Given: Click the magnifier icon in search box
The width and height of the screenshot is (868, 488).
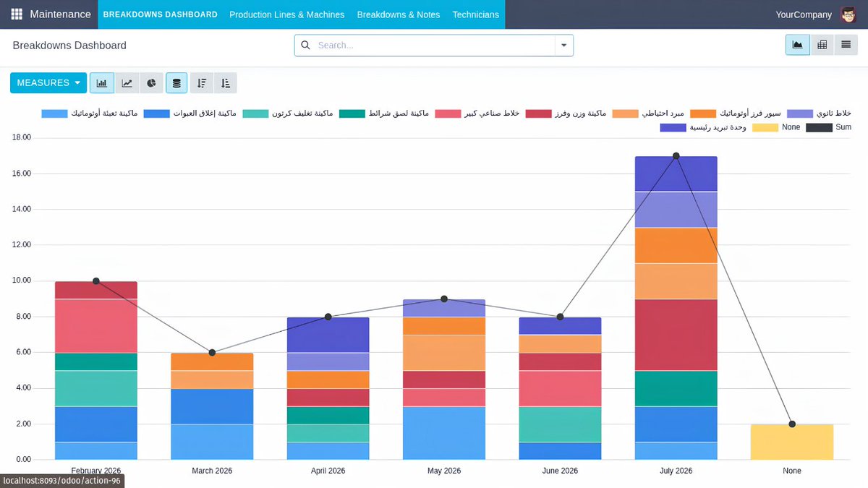Looking at the screenshot, I should point(305,45).
